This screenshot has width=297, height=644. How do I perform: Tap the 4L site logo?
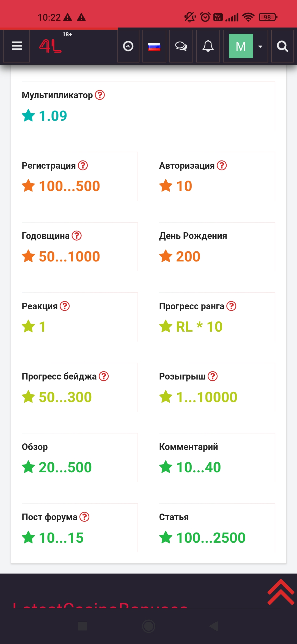(x=51, y=46)
